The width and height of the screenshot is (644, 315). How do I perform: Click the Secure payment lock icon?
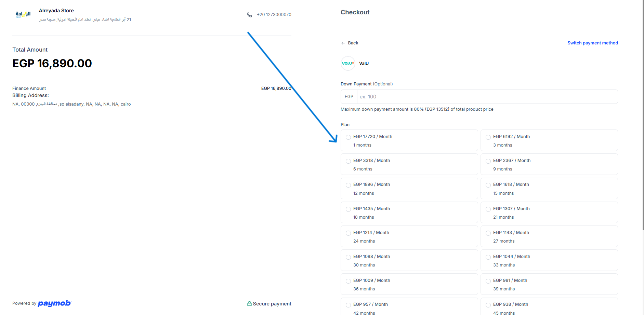click(x=249, y=304)
